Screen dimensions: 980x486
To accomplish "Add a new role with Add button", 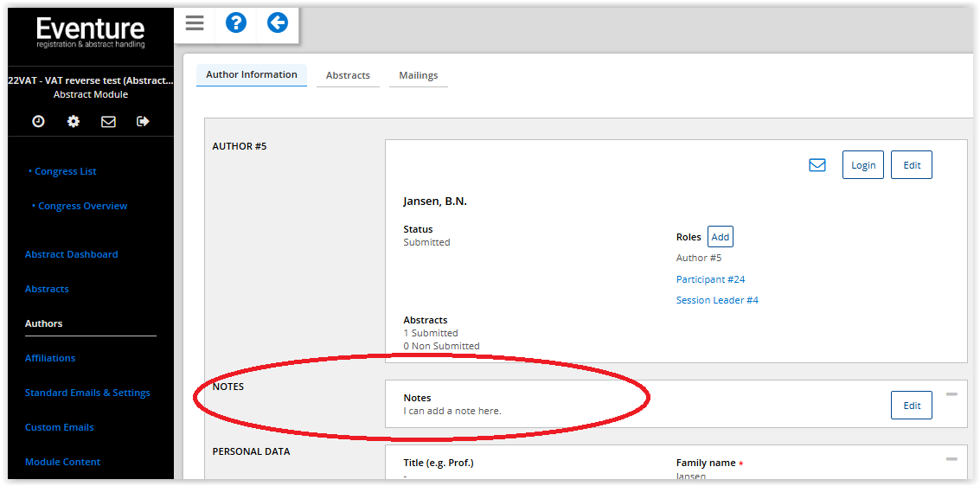I will pos(720,237).
